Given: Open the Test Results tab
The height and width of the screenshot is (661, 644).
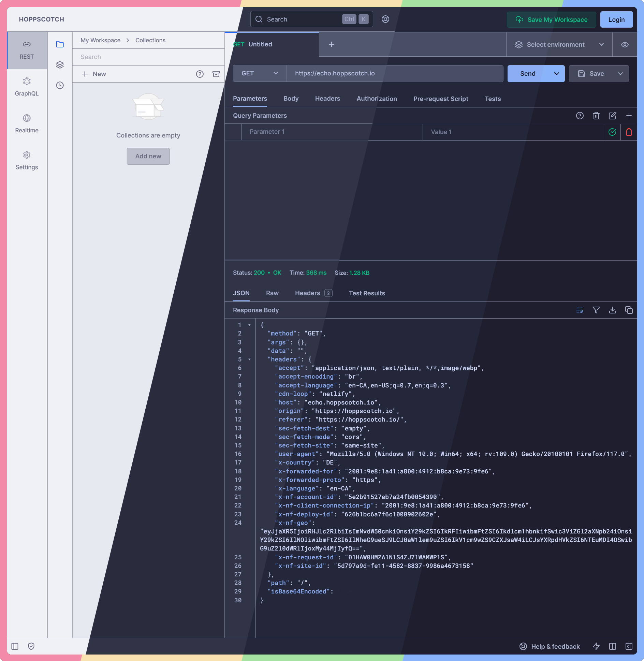Looking at the screenshot, I should [367, 293].
